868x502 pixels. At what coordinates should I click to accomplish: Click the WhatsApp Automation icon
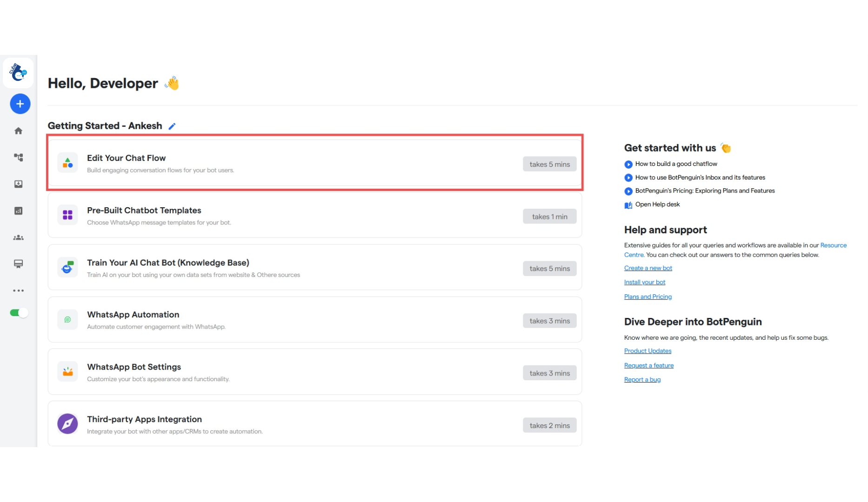(x=67, y=319)
